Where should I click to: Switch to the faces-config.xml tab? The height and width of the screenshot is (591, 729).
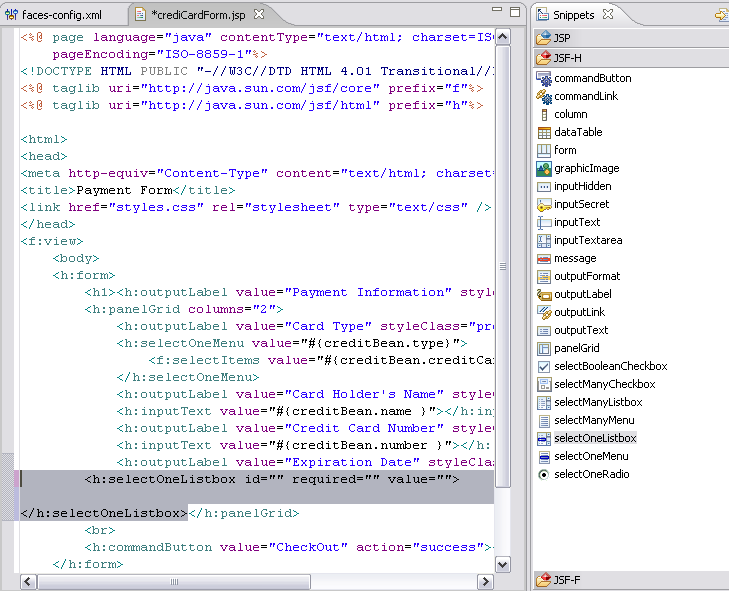point(60,15)
